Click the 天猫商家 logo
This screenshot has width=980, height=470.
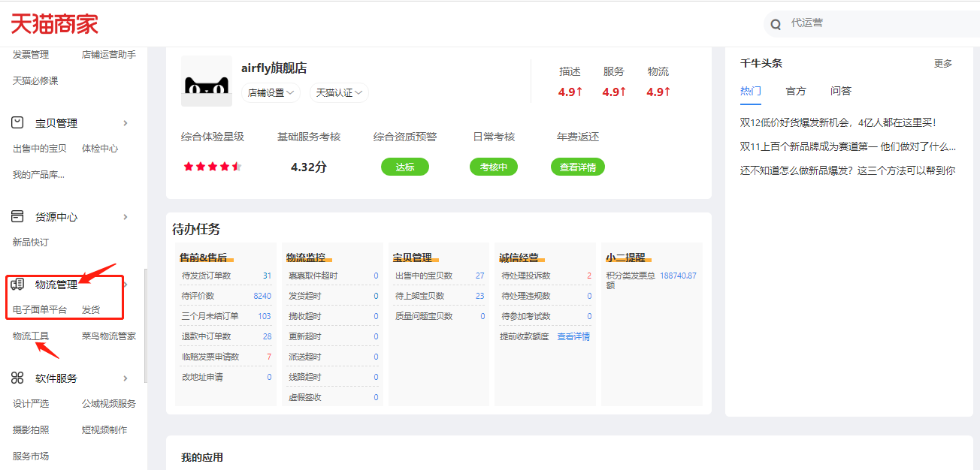(x=54, y=24)
